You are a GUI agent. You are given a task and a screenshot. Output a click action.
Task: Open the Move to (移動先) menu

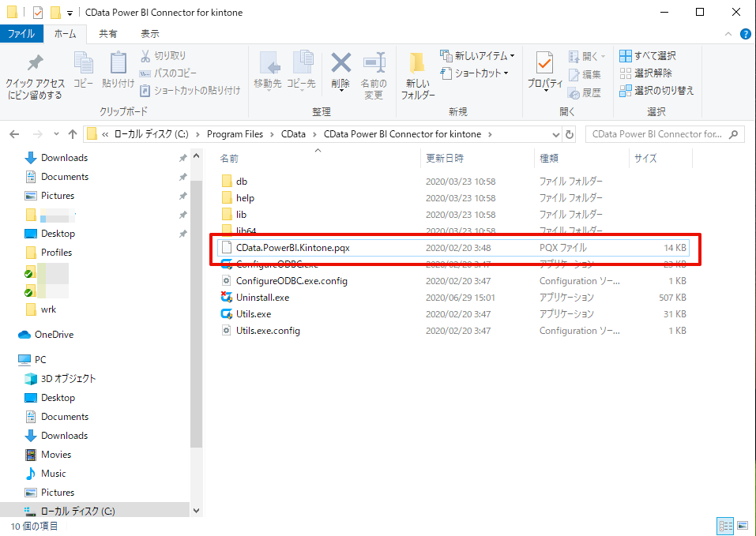coord(268,71)
